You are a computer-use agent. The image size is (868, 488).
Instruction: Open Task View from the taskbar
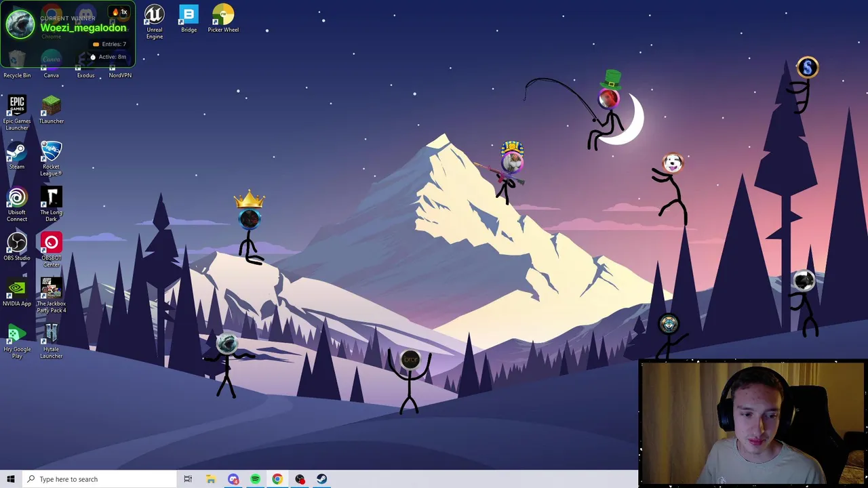(x=188, y=479)
